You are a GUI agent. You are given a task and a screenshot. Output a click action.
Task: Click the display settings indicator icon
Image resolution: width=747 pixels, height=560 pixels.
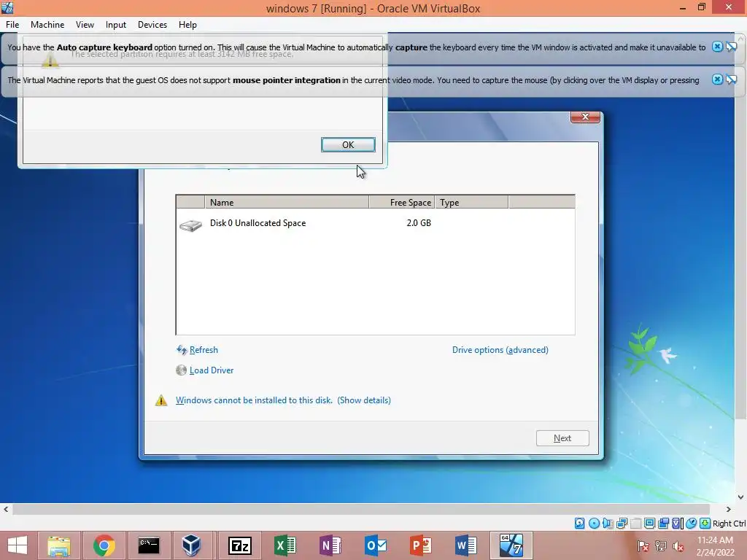pyautogui.click(x=649, y=524)
